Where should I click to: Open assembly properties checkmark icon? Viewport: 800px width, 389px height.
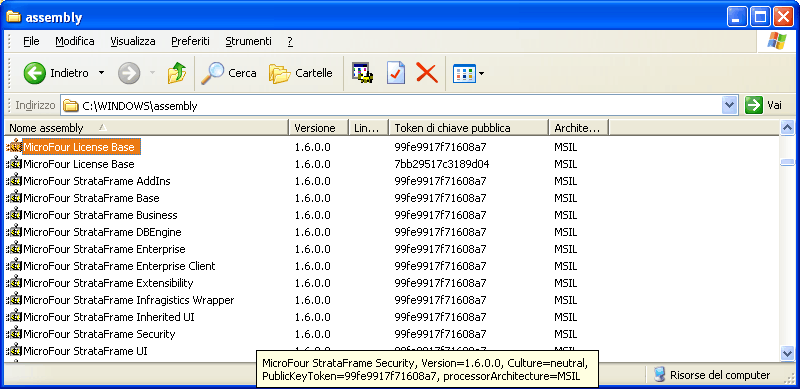click(x=396, y=73)
